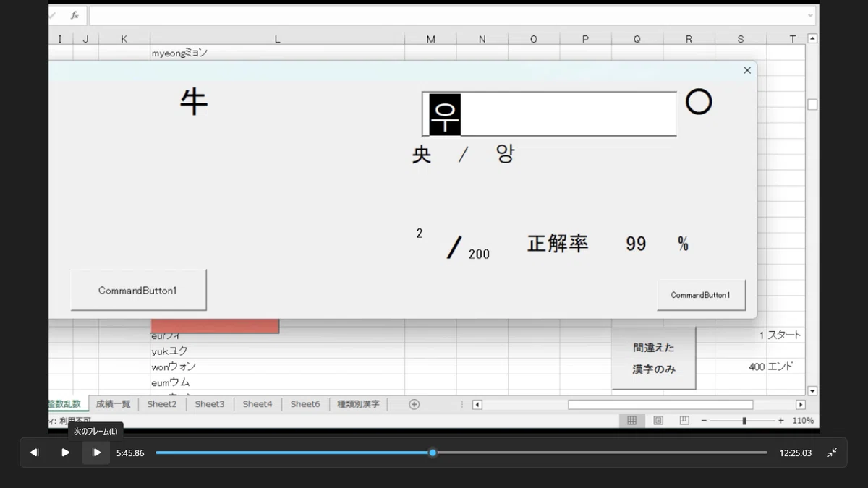Play the video

point(65,453)
